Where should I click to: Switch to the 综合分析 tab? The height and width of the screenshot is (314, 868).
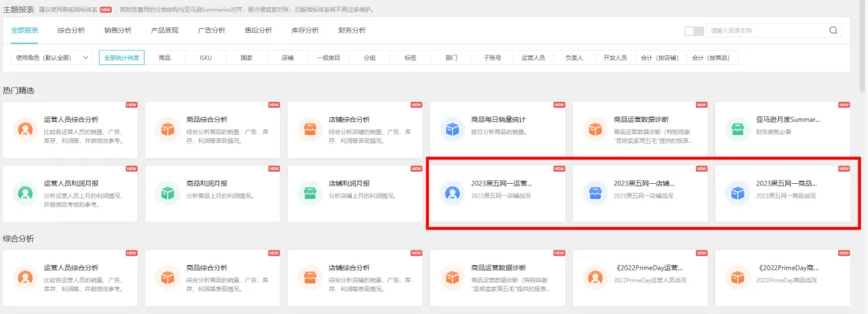point(71,31)
